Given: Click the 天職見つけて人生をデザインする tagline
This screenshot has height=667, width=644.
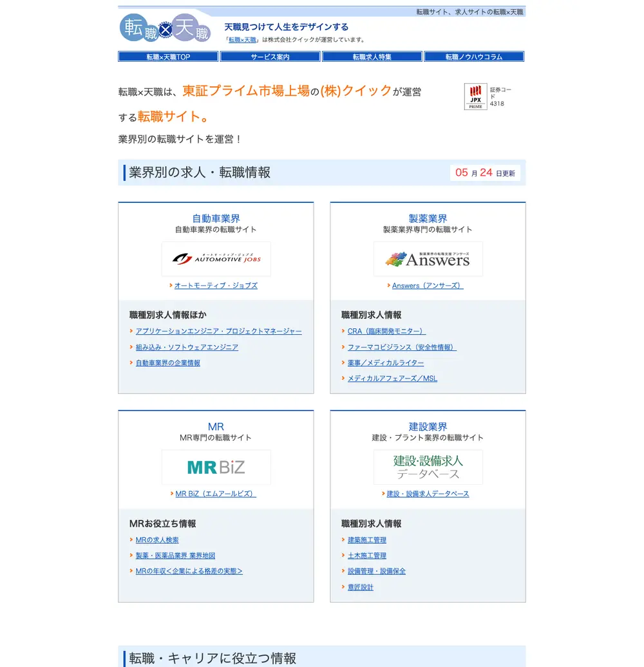Looking at the screenshot, I should click(x=287, y=27).
